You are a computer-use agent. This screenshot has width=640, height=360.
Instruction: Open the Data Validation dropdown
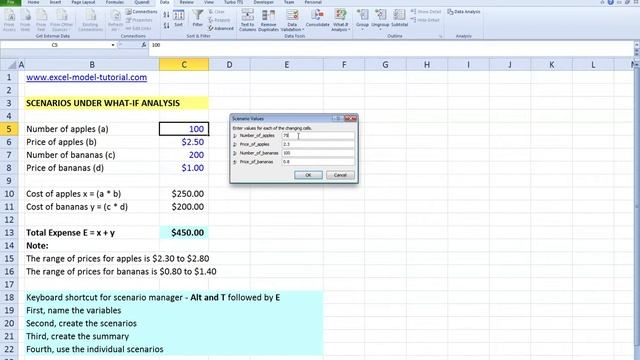292,20
